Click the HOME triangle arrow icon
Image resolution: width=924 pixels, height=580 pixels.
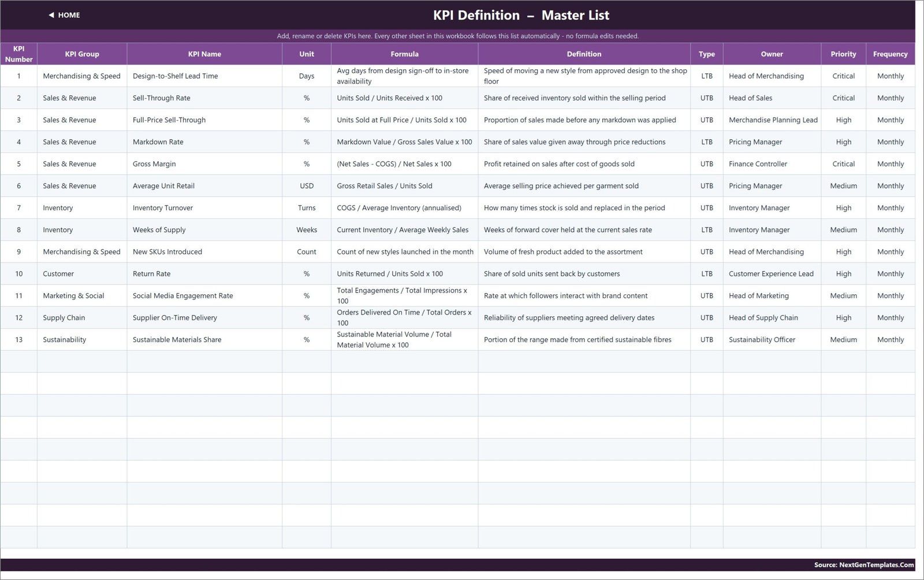51,15
